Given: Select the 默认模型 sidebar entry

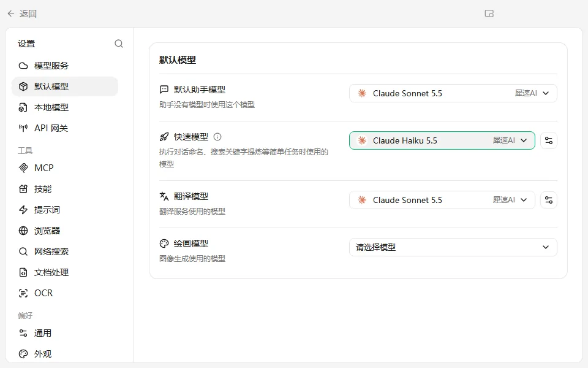Looking at the screenshot, I should tap(65, 86).
